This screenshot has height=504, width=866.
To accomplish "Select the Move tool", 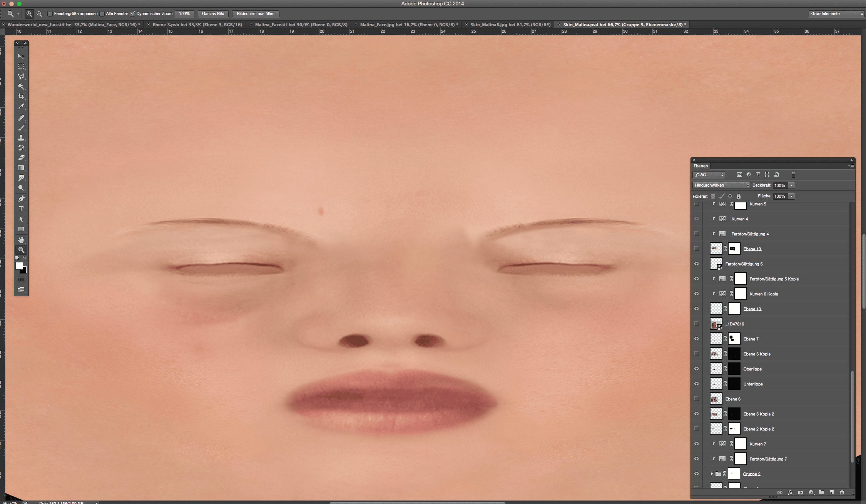I will tap(21, 56).
